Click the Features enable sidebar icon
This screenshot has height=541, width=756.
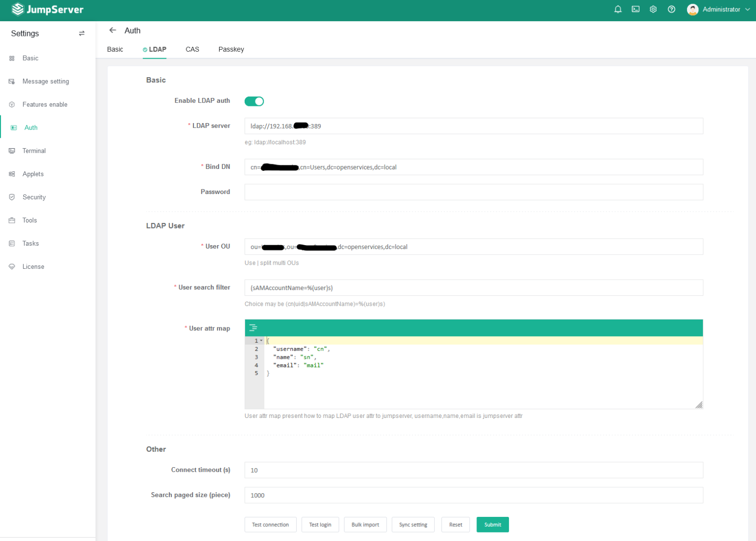click(12, 104)
